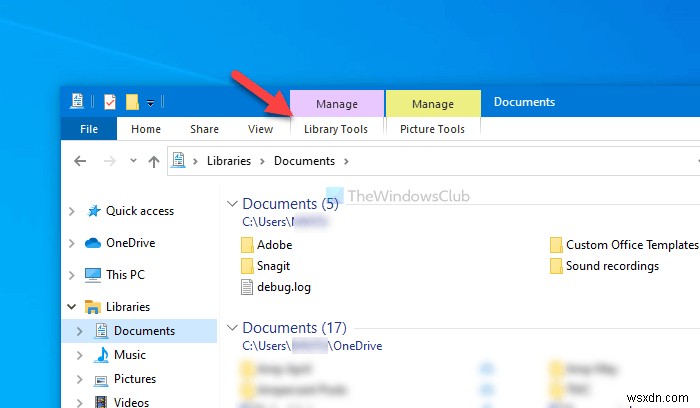This screenshot has height=408, width=700.
Task: Select Quick access in navigation pane
Action: coord(140,211)
